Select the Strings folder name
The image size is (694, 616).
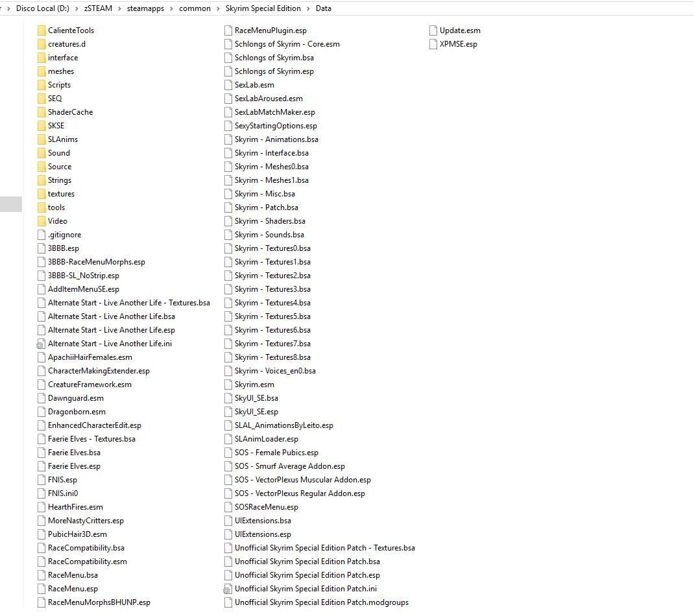pos(60,180)
